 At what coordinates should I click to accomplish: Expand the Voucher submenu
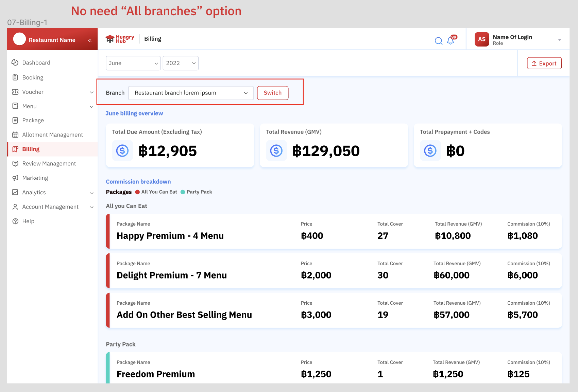coord(91,92)
